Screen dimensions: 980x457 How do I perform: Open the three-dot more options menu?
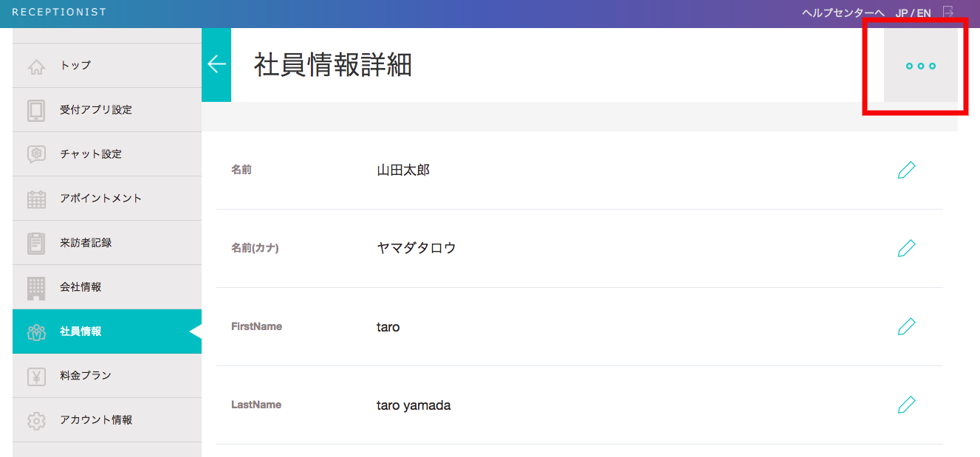click(920, 66)
